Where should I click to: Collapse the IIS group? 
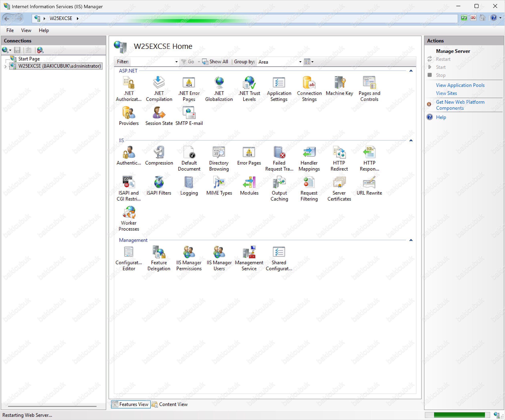click(411, 141)
